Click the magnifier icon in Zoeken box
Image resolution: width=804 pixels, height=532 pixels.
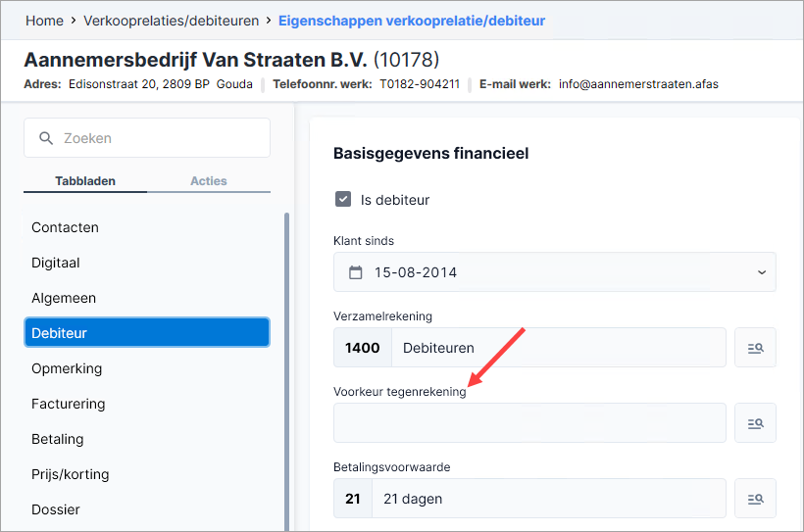pyautogui.click(x=46, y=138)
